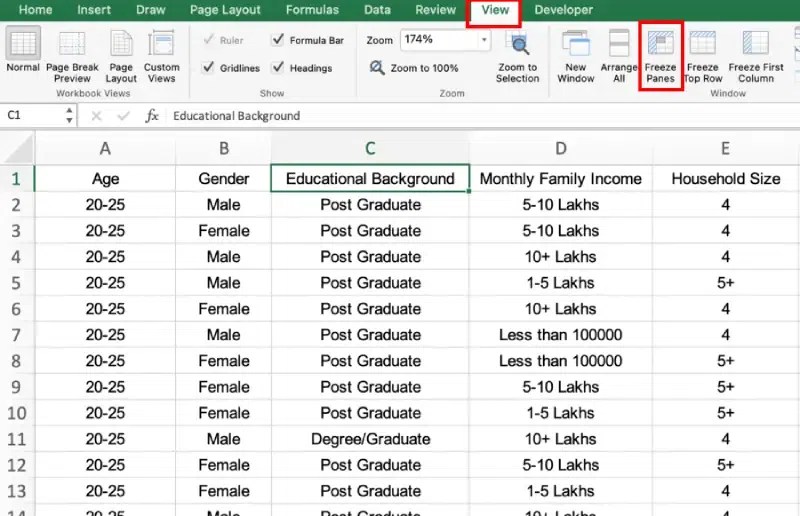Click the Name Box stepper arrows
800x516 pixels.
pos(69,115)
